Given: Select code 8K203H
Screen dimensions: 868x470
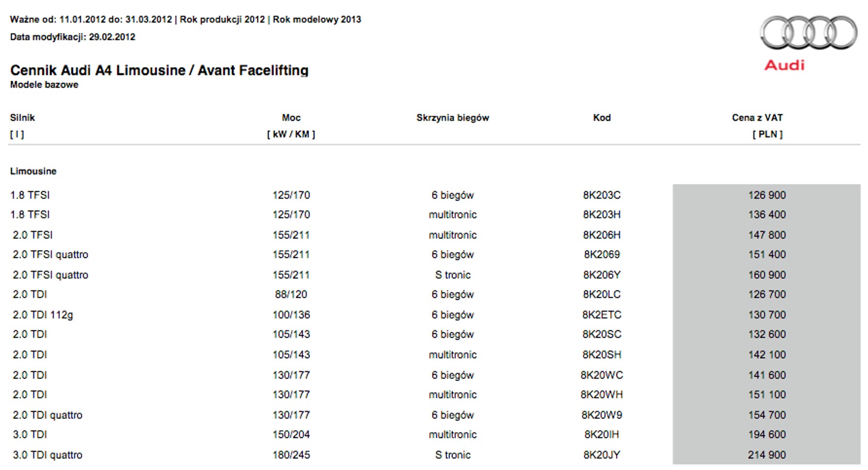Looking at the screenshot, I should pos(602,215).
